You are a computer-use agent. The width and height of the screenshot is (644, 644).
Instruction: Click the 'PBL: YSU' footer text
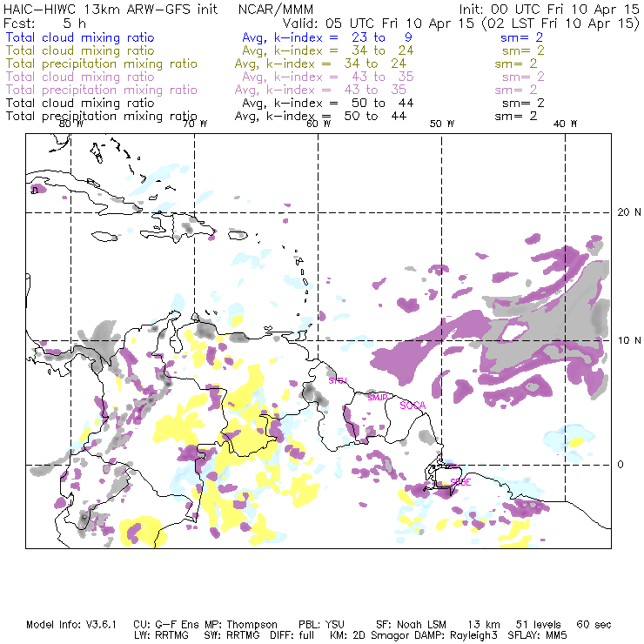[x=322, y=625]
